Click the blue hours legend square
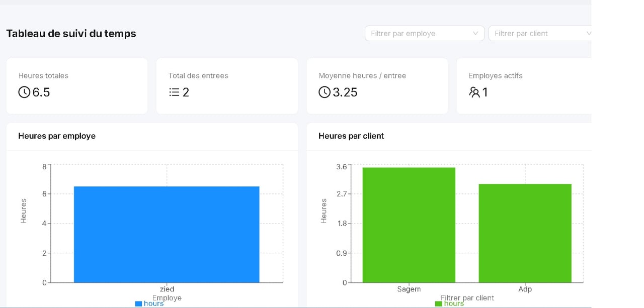The image size is (644, 308). [x=138, y=303]
